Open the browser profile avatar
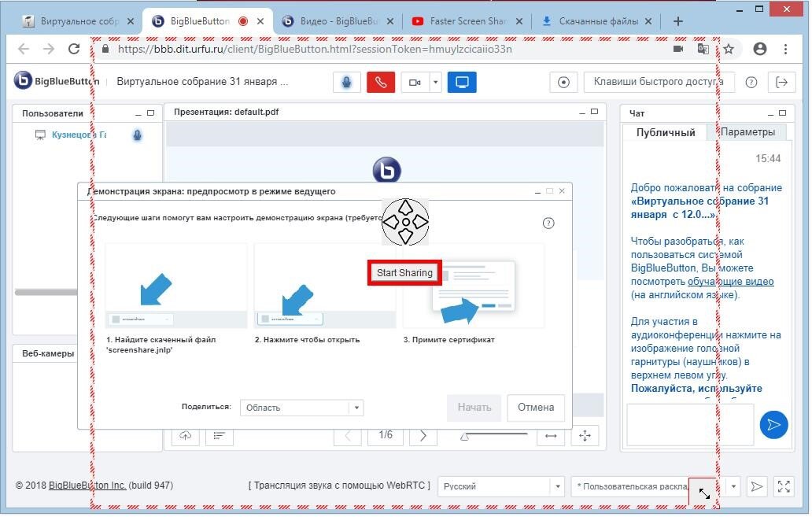 [760, 50]
